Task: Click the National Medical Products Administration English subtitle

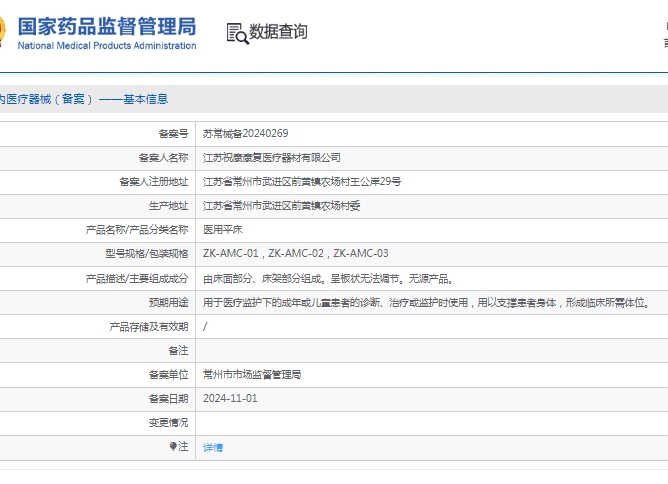Action: point(107,46)
